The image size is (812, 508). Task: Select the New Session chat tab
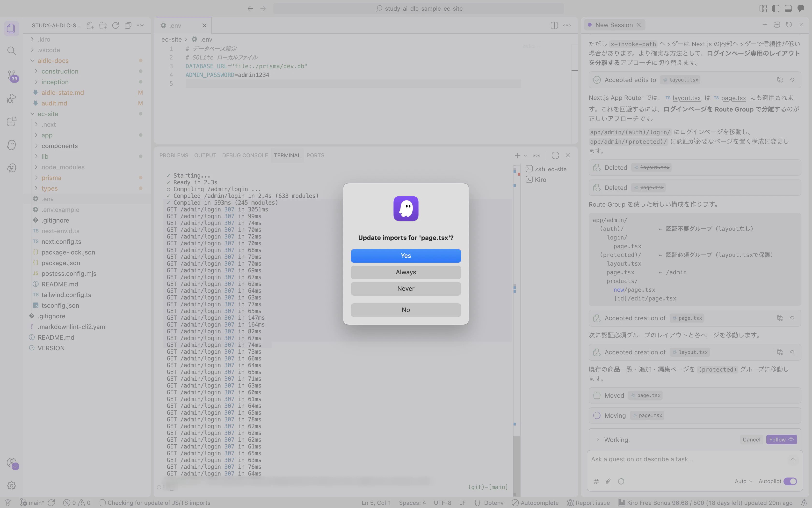click(x=614, y=25)
